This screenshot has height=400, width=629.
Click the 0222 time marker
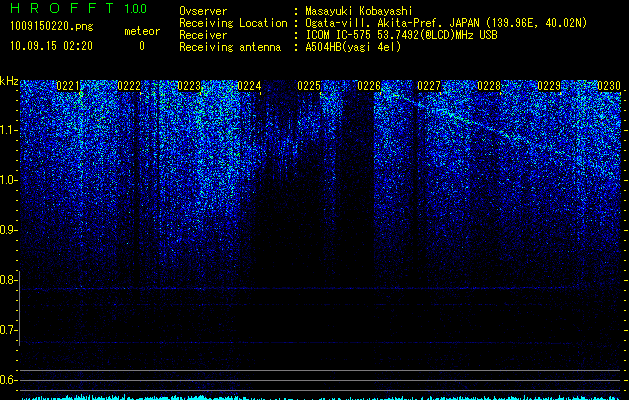129,86
